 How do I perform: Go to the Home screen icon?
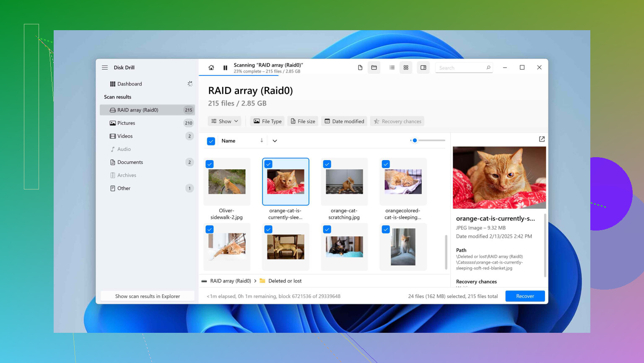pos(211,67)
